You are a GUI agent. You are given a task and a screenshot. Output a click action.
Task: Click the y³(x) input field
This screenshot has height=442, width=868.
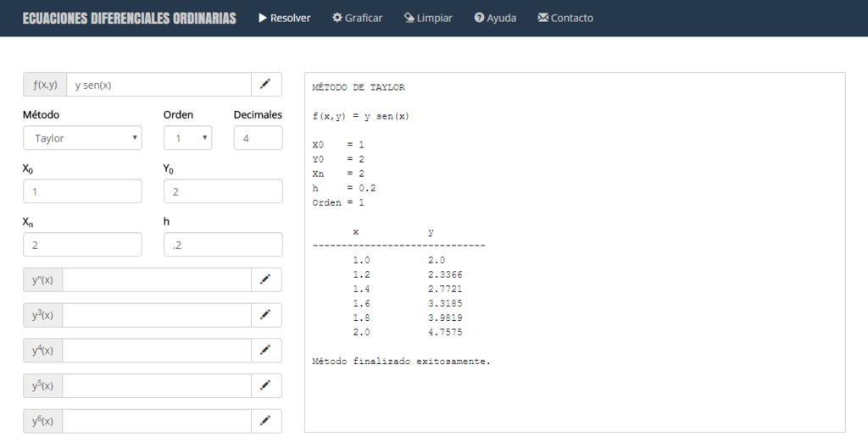point(157,315)
